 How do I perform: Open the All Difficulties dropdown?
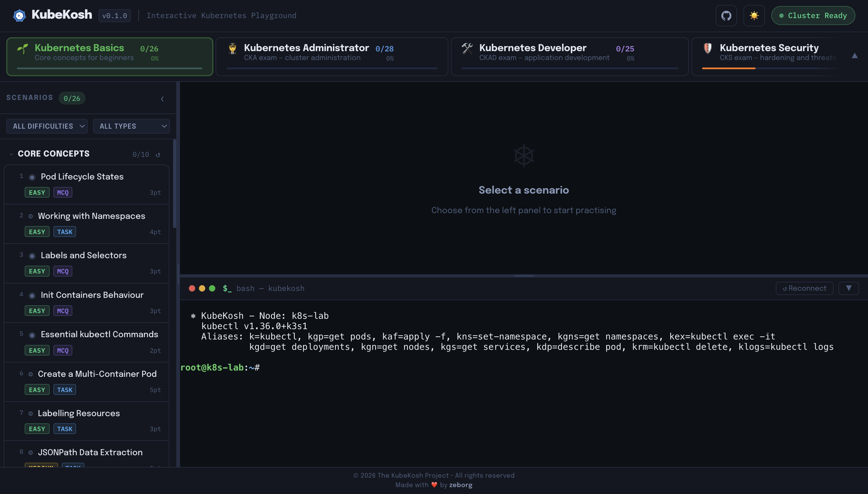tap(47, 126)
